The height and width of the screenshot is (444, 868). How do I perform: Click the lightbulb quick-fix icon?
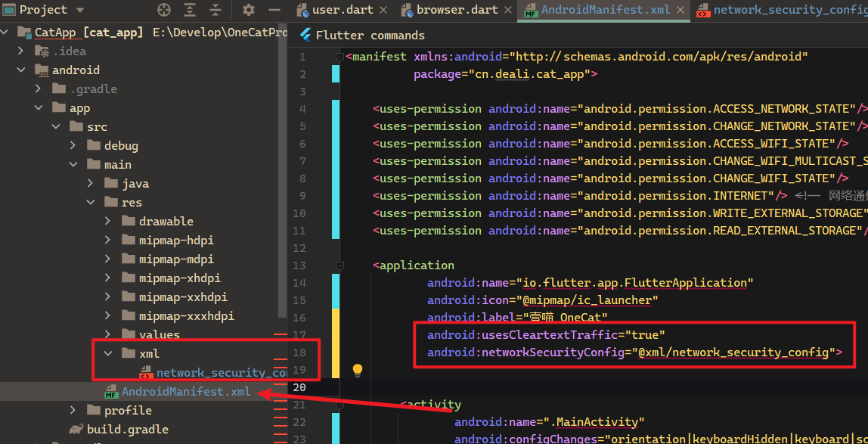(358, 370)
